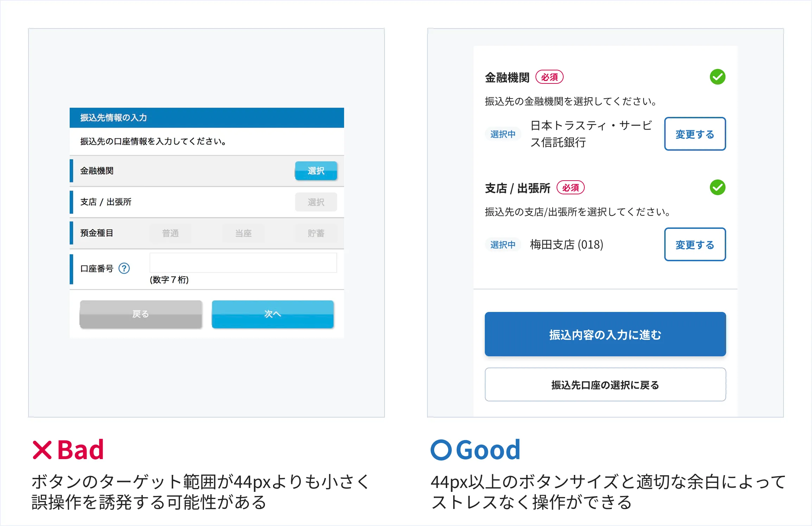Screen dimensions: 812x526
Task: Click the 必須 badge beside 金融機関
Action: coord(549,77)
